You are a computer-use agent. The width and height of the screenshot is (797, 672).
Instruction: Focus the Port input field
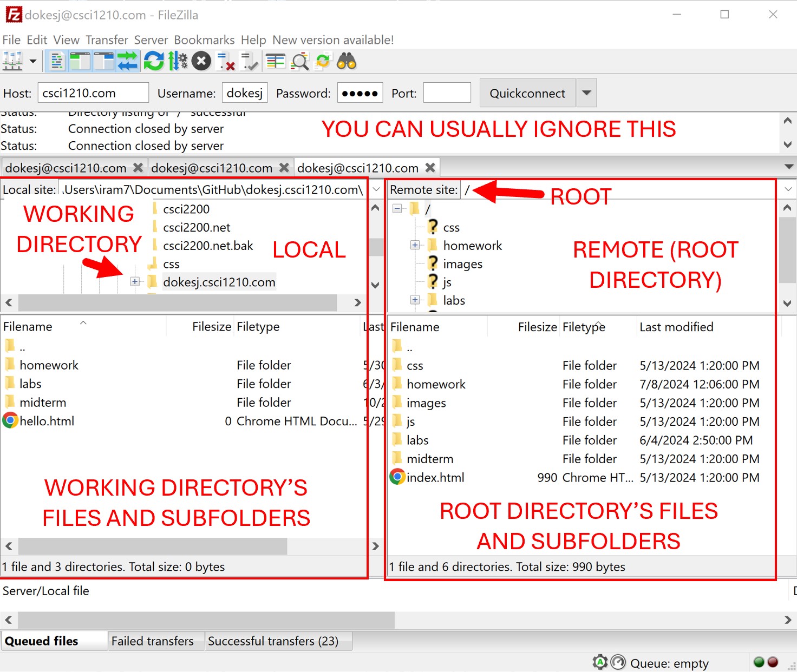(x=447, y=93)
